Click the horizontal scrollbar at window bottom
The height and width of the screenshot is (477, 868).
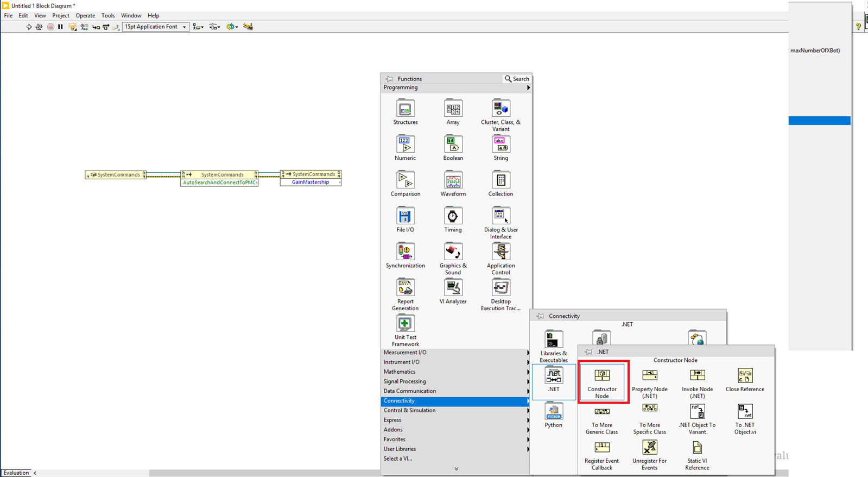[x=217, y=473]
